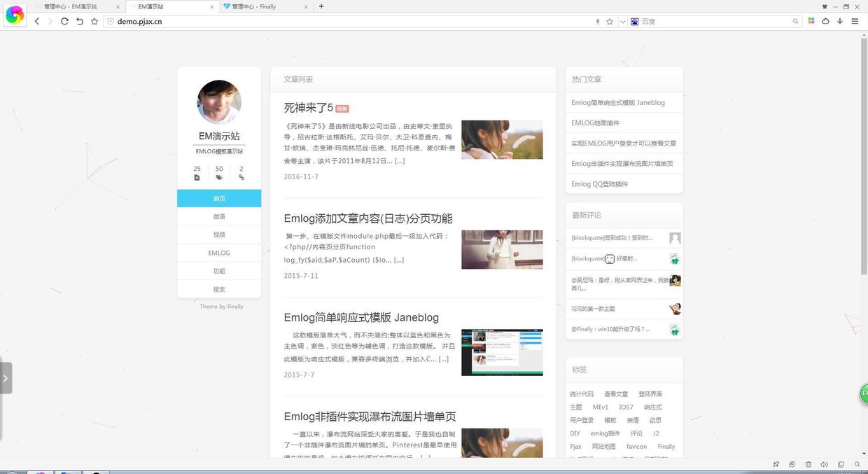Click the crossed-circle ad-block icon in status bar

coord(792,464)
